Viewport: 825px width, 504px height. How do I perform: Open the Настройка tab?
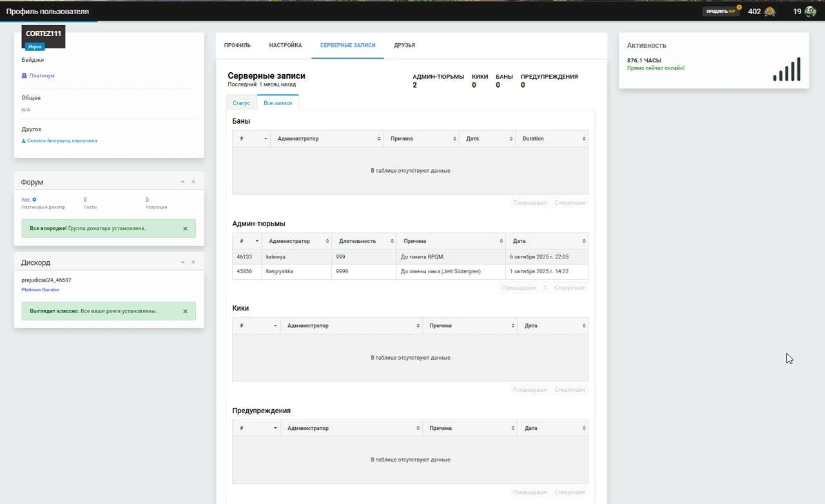286,46
